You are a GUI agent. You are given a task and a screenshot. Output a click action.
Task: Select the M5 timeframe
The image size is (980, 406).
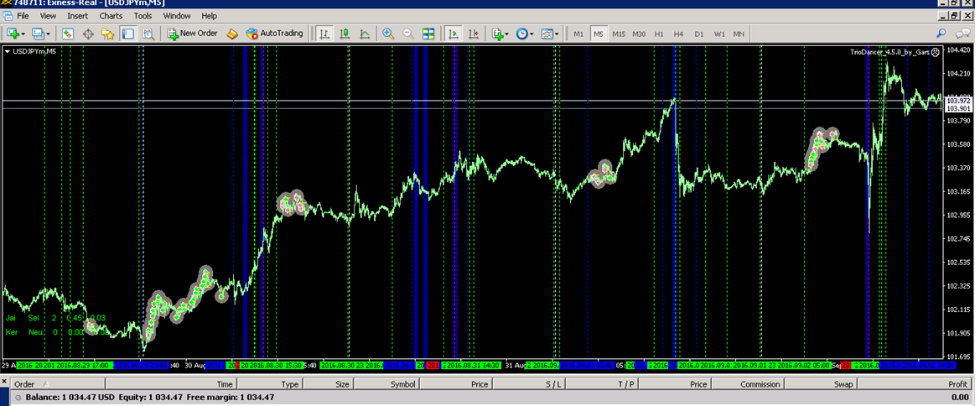pos(598,34)
